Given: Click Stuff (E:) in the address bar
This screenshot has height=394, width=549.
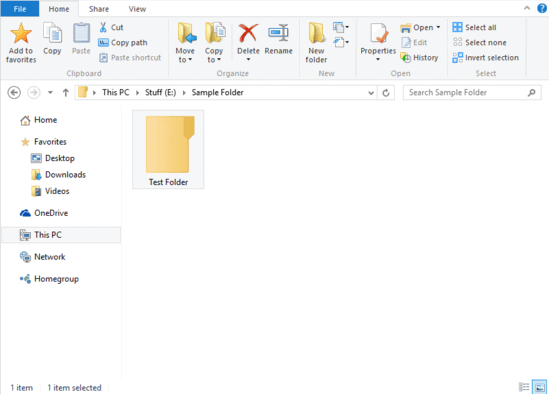Looking at the screenshot, I should 160,92.
